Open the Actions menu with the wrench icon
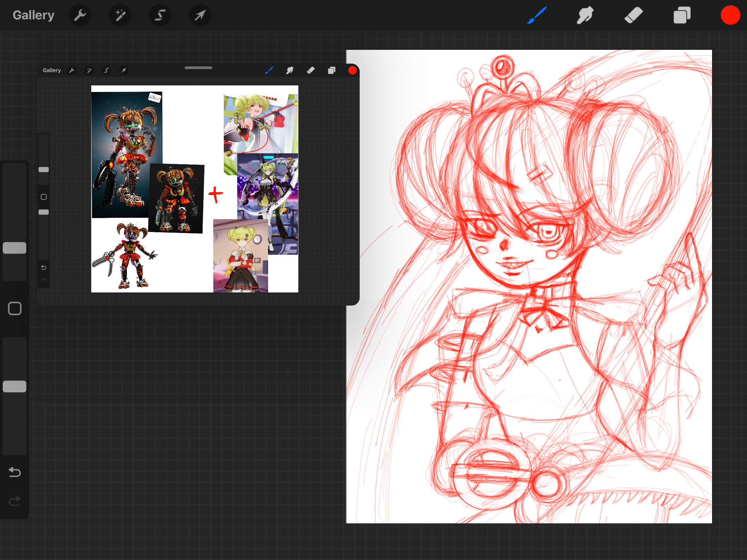 pos(80,15)
